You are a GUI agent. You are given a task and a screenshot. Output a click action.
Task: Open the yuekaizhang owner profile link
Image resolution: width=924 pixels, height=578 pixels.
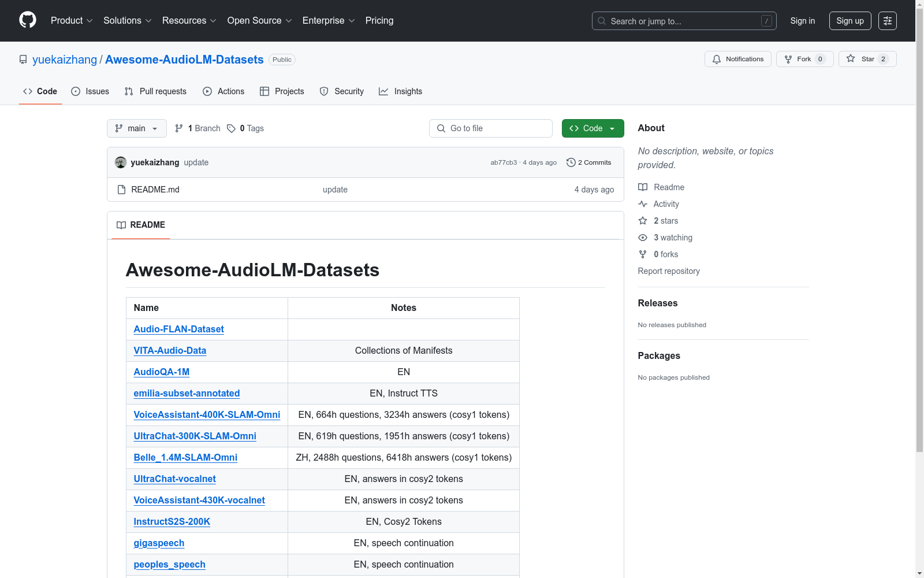pyautogui.click(x=65, y=60)
